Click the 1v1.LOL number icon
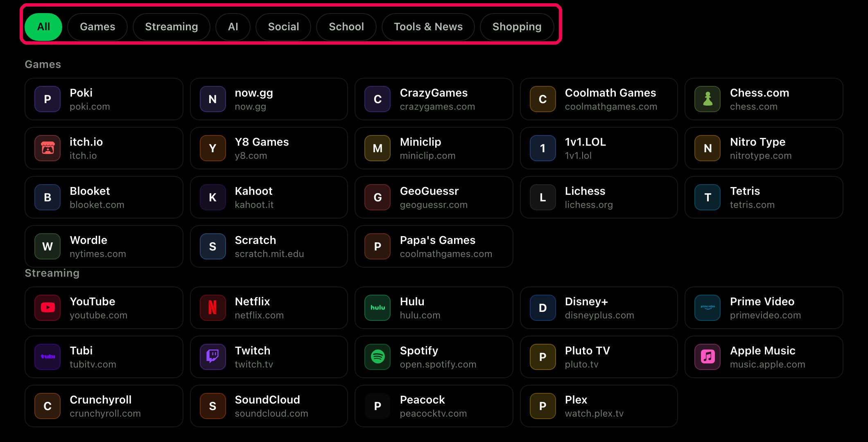This screenshot has width=868, height=442. point(542,148)
